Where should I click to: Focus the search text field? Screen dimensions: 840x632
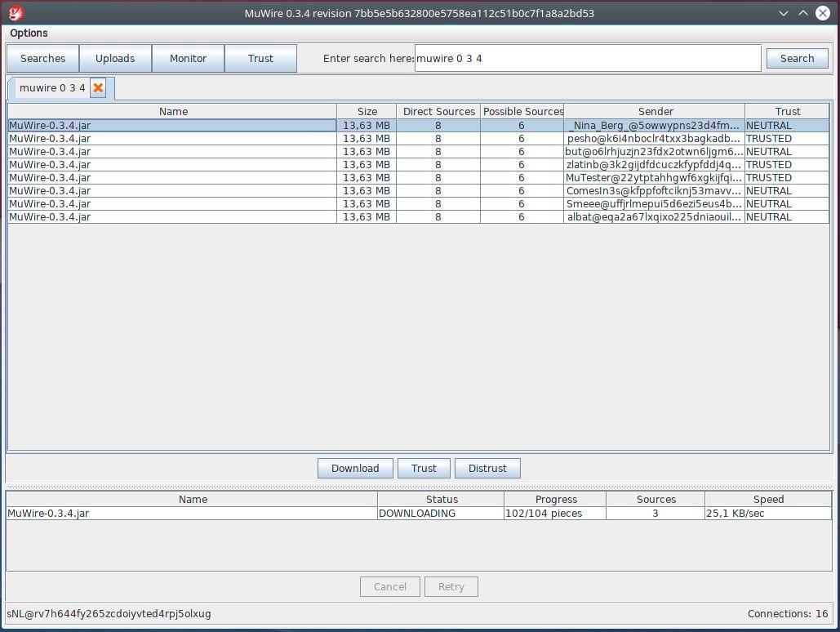point(588,59)
